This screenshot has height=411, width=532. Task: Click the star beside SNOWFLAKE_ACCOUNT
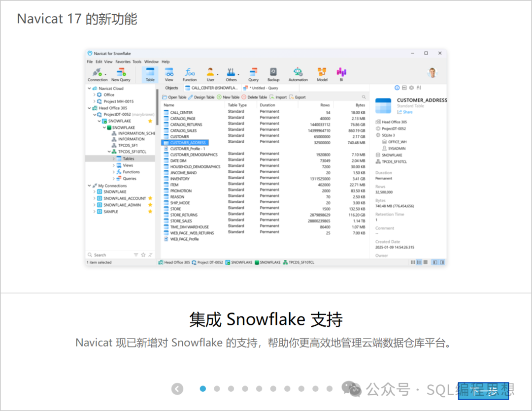(x=150, y=198)
